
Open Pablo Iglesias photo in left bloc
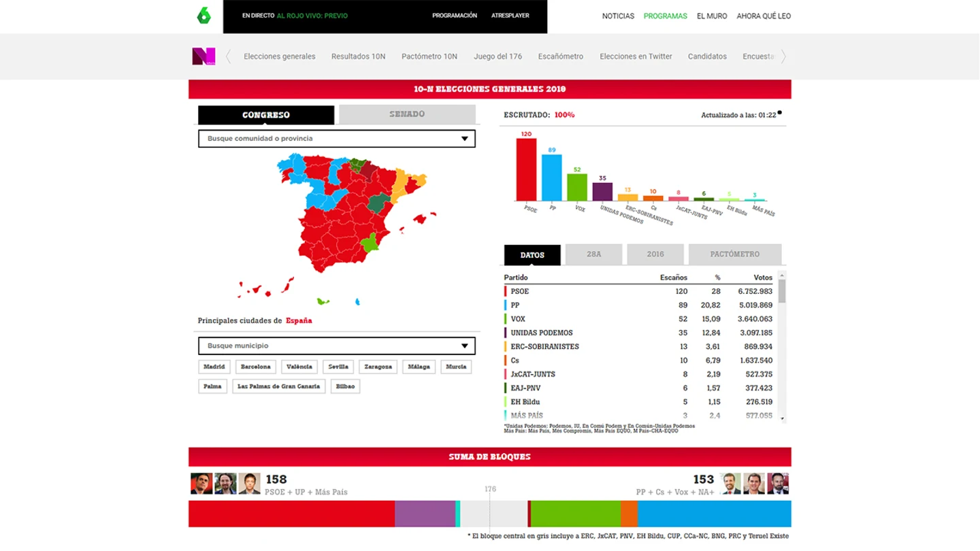(225, 484)
